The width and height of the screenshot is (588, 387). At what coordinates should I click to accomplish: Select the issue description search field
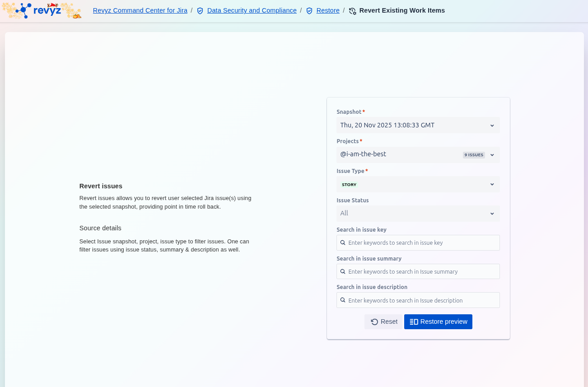pos(422,300)
